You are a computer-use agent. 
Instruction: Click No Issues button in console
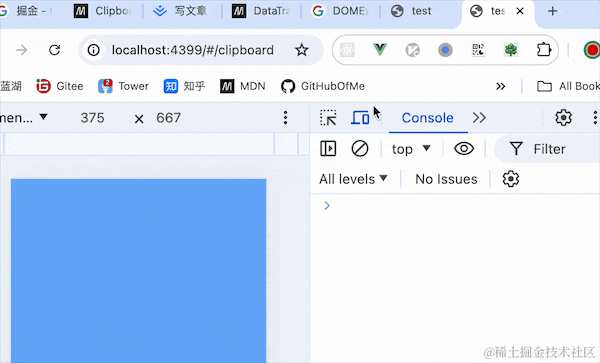446,179
